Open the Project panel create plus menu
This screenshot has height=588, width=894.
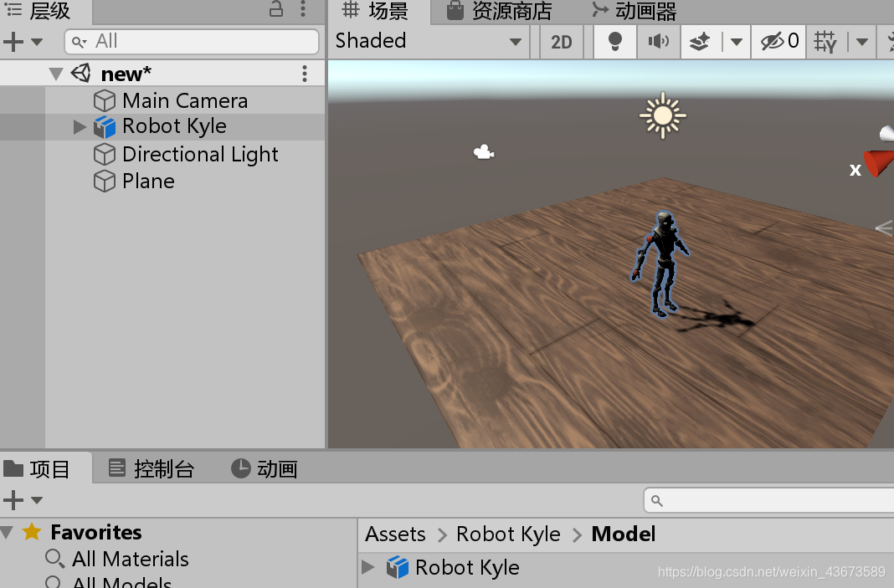pyautogui.click(x=13, y=500)
